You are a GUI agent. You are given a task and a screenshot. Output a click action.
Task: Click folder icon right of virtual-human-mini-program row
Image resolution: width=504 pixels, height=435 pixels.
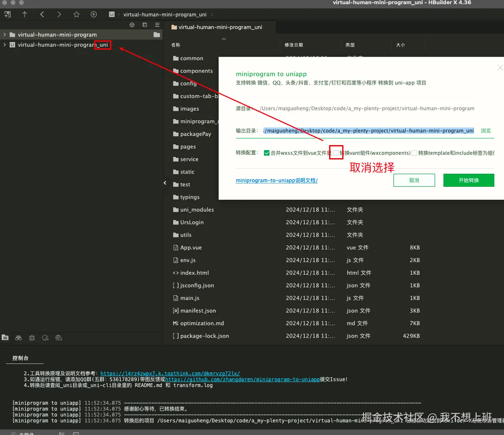[157, 35]
